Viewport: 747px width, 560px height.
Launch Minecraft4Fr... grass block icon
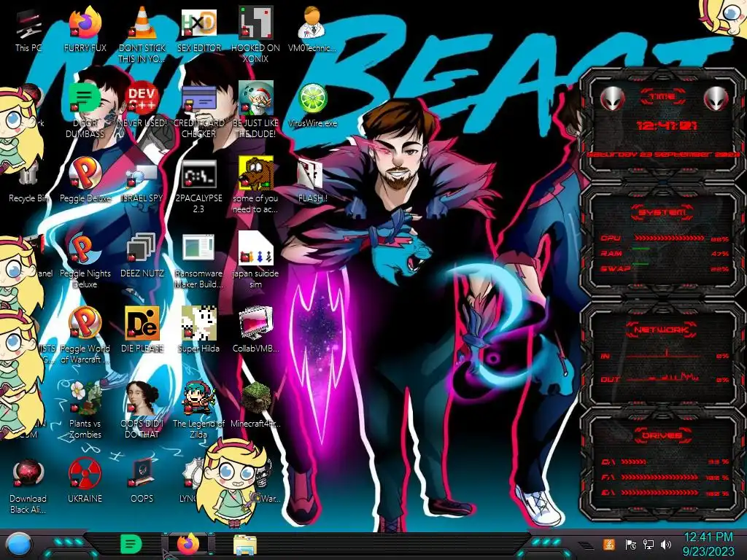[x=256, y=398]
